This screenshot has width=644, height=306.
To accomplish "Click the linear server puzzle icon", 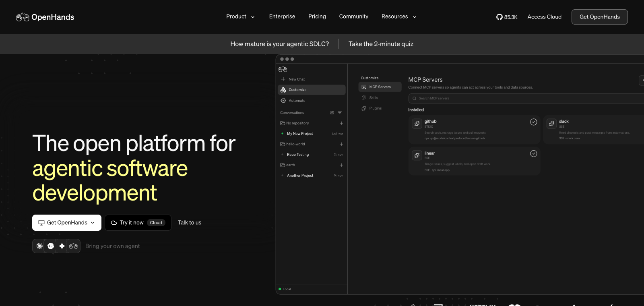I will pos(417,155).
